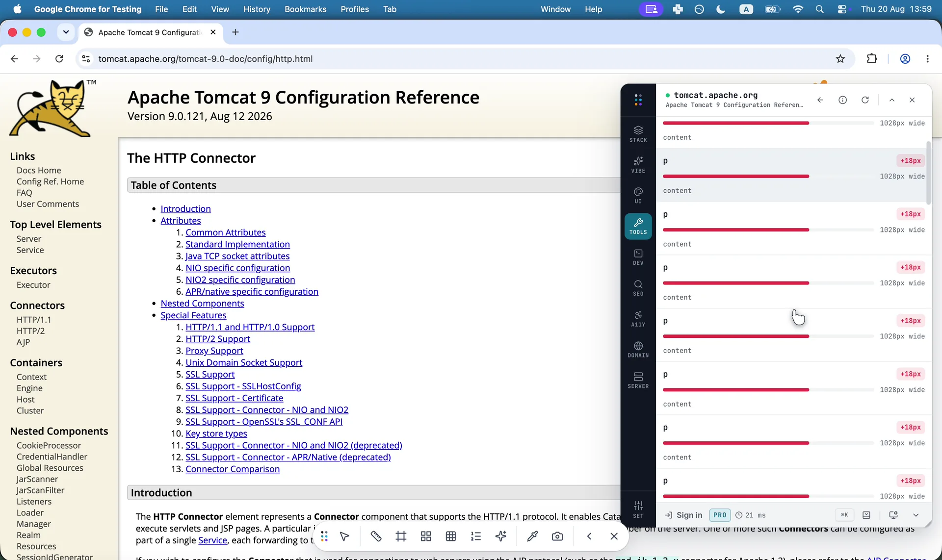Open Chrome extensions puzzle menu
The height and width of the screenshot is (560, 942).
[x=872, y=59]
